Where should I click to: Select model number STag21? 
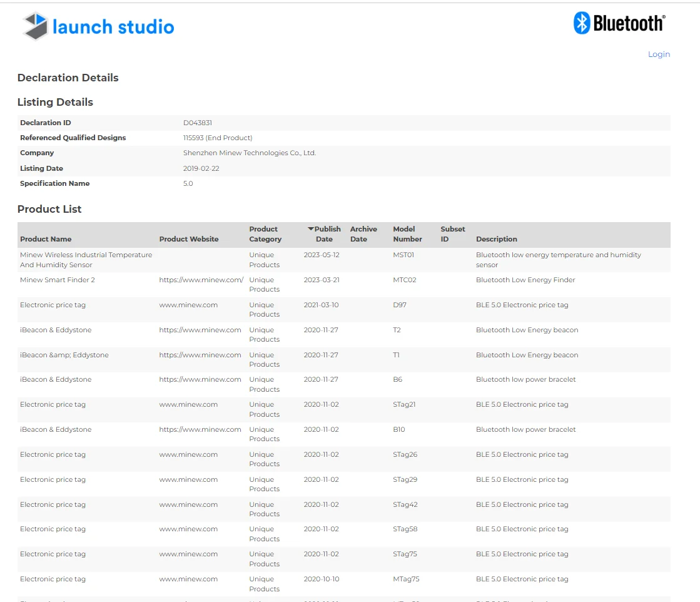[x=404, y=405]
